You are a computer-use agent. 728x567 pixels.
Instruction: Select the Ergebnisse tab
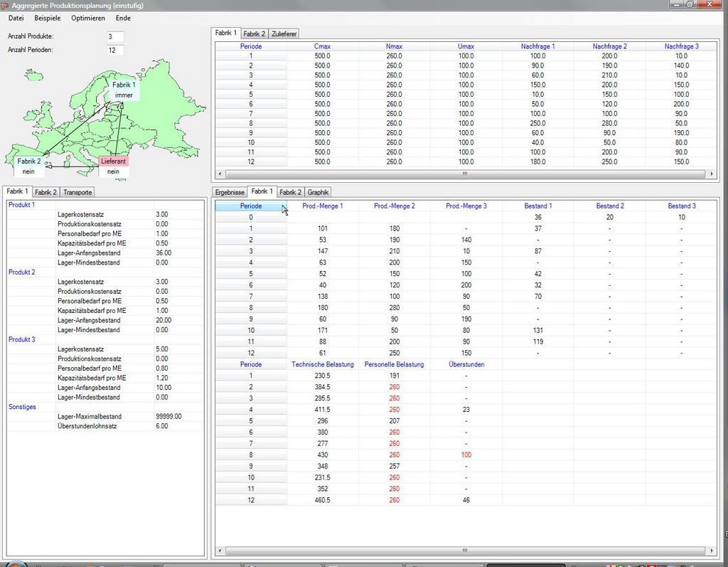click(230, 192)
